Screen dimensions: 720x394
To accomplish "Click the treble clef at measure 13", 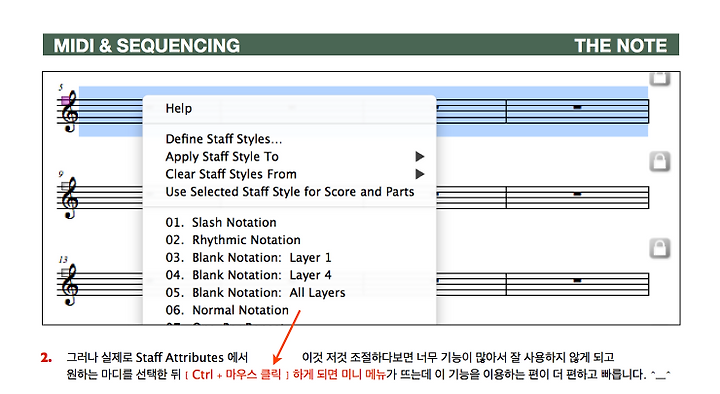I will tap(70, 285).
